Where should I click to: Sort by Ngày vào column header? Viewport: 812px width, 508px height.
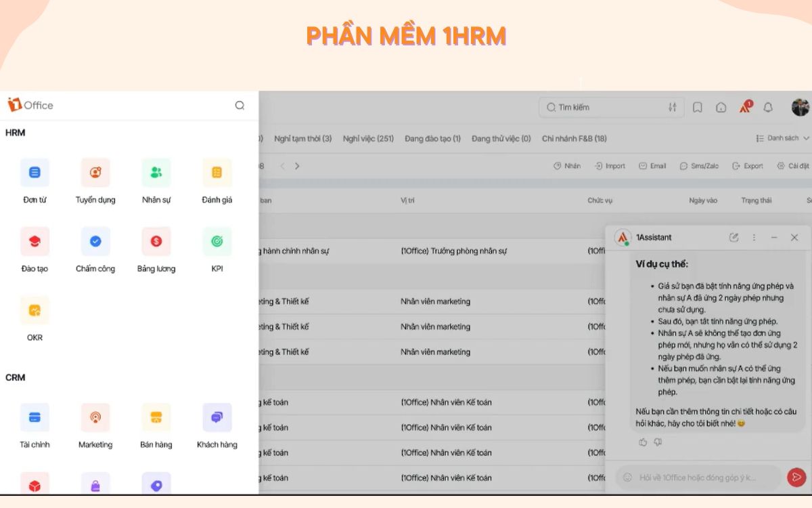[703, 200]
